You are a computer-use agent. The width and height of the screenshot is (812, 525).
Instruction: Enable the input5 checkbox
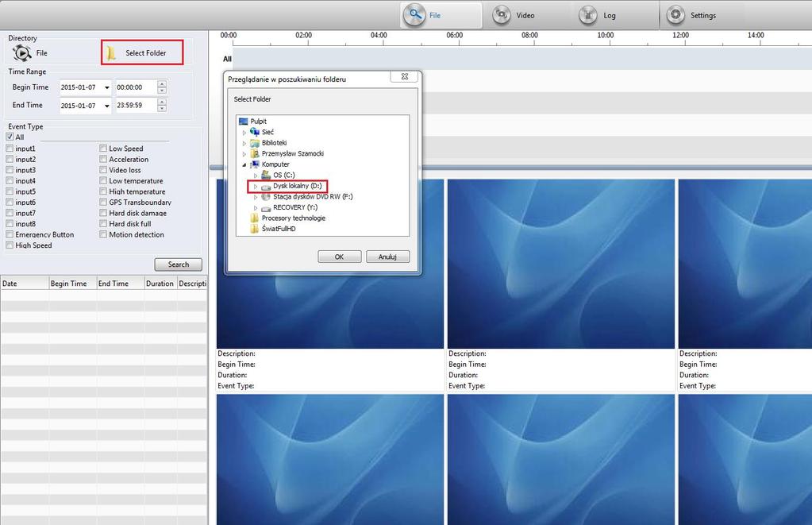point(10,191)
